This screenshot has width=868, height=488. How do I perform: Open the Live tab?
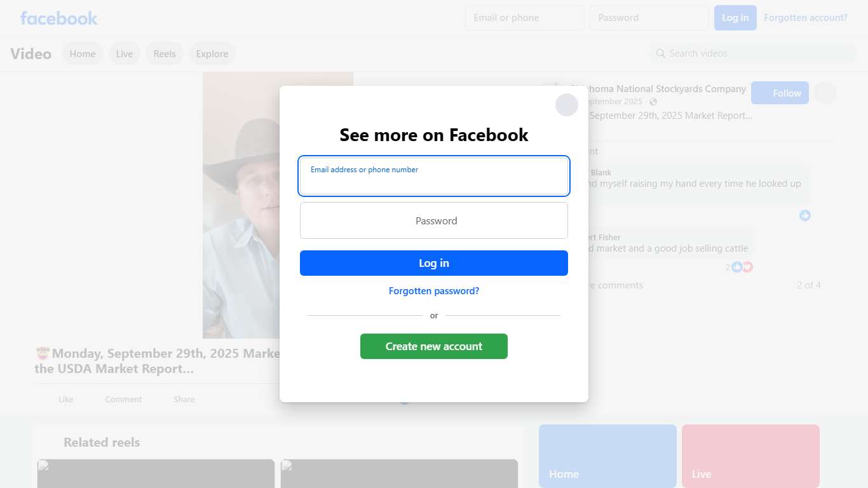coord(124,53)
